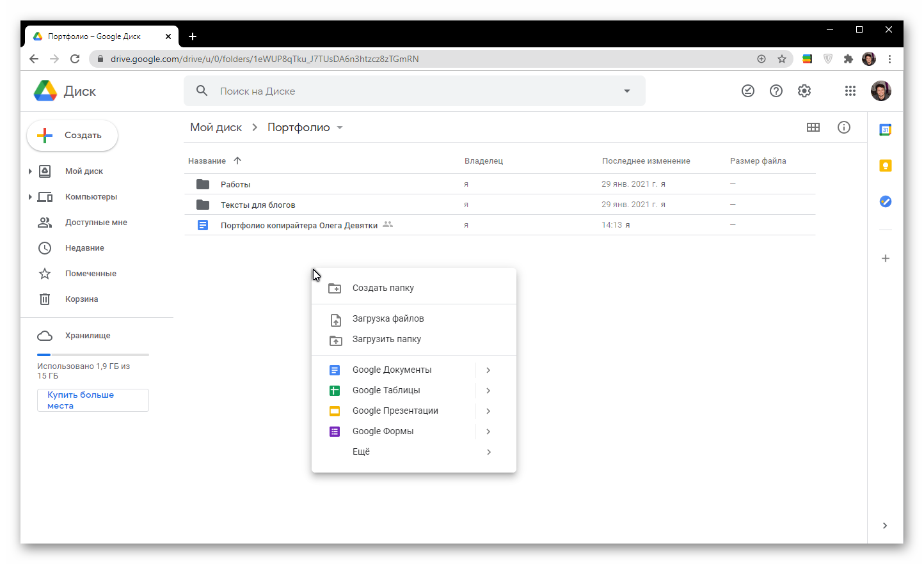Image resolution: width=924 pixels, height=564 pixels.
Task: Show folder details with info icon
Action: tap(844, 127)
